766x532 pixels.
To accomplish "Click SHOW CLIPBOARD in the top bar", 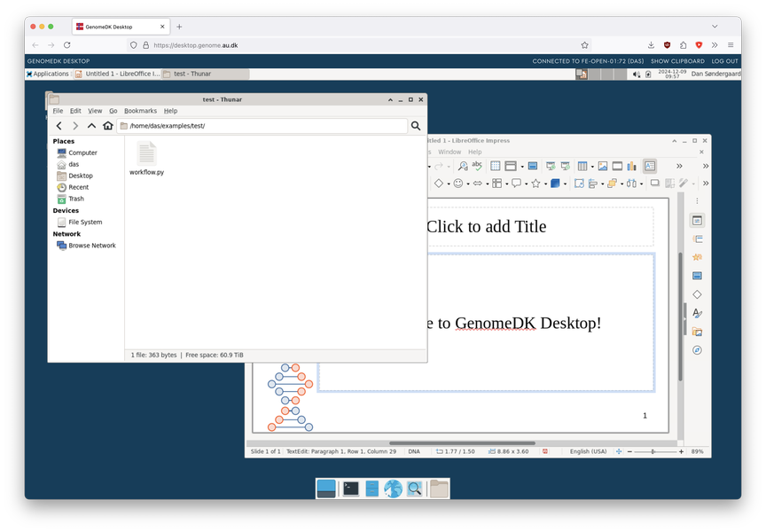I will 678,61.
